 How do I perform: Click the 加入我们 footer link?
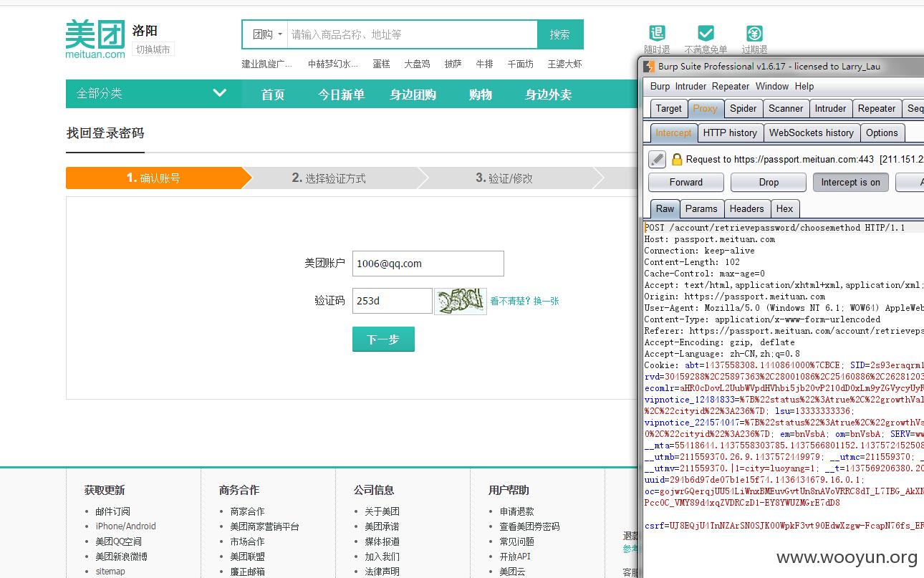point(382,557)
